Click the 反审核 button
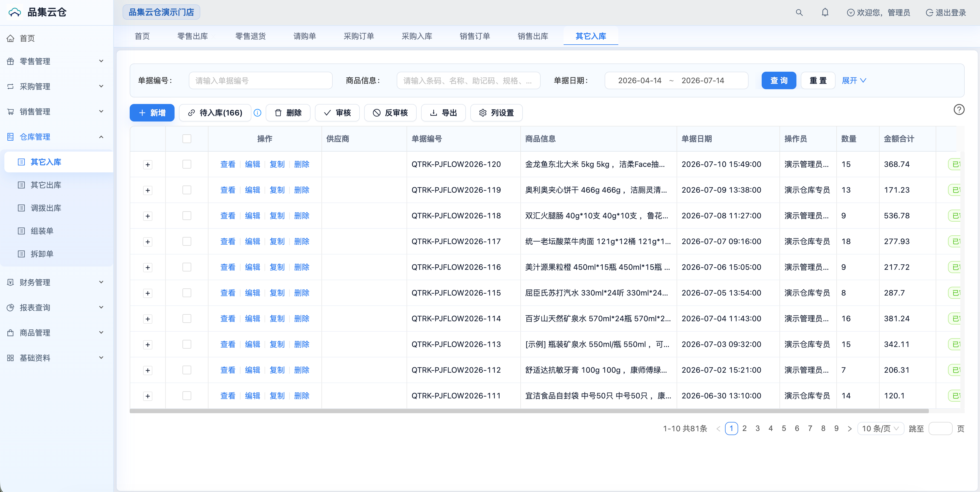 (x=390, y=113)
